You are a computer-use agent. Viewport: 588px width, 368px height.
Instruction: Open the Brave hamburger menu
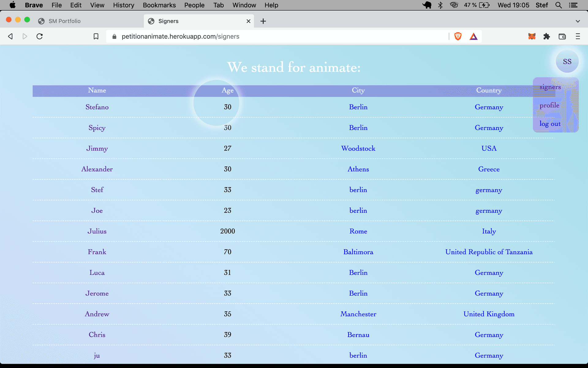pyautogui.click(x=578, y=36)
